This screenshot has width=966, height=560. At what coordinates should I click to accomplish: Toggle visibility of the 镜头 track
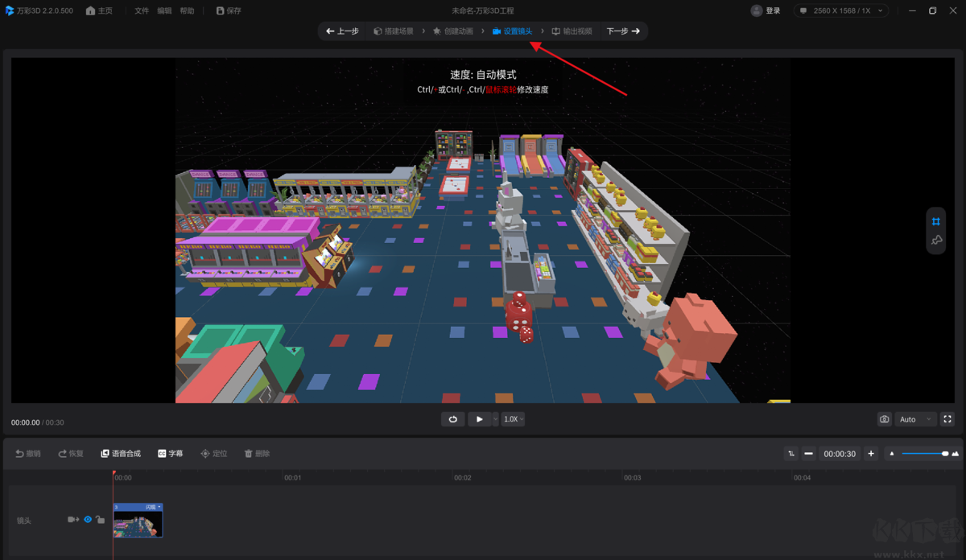tap(86, 519)
